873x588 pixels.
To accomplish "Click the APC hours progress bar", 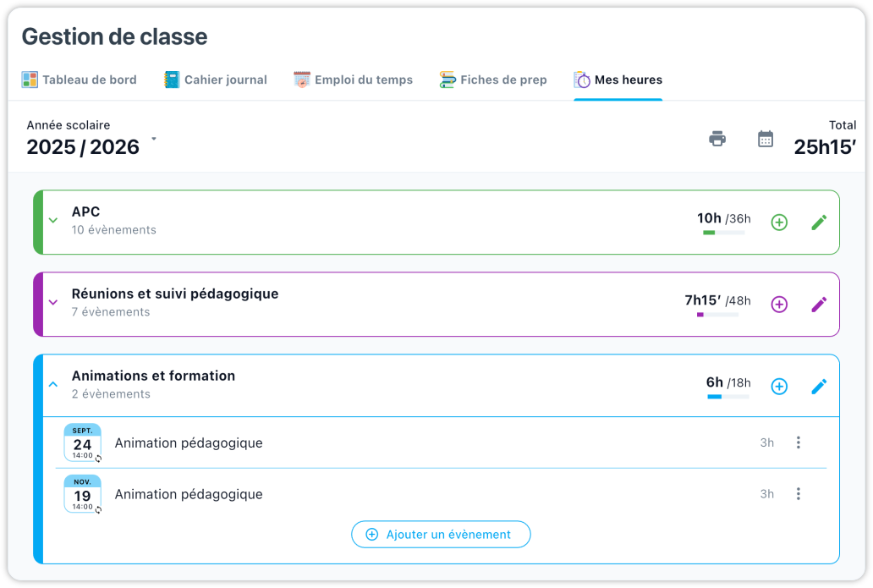I will (x=723, y=232).
